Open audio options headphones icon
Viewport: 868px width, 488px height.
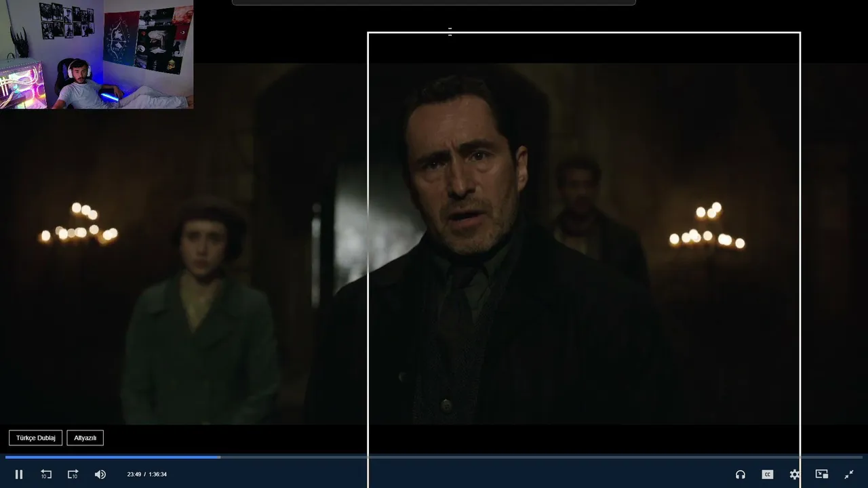click(741, 474)
